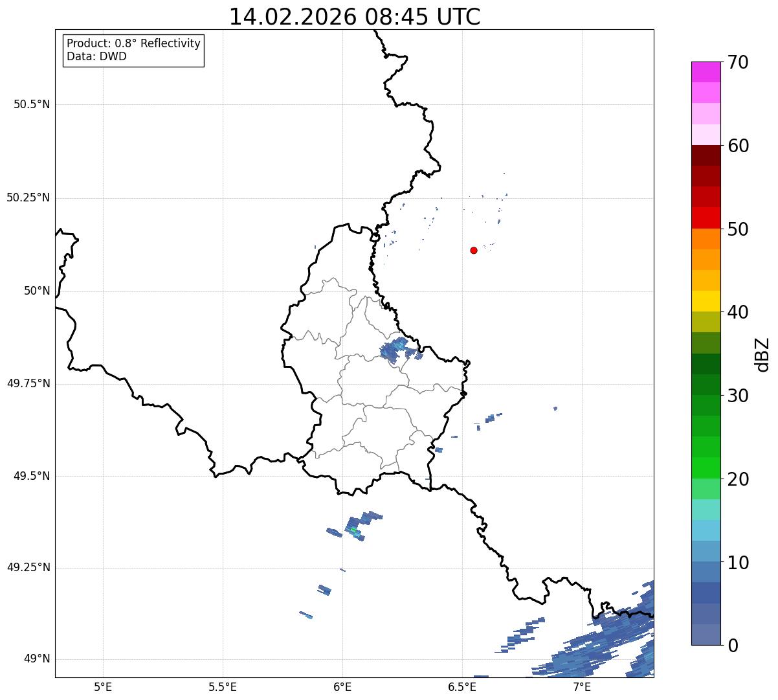The width and height of the screenshot is (778, 700).
Task: Click the 49°N latitude label
Action: (37, 659)
